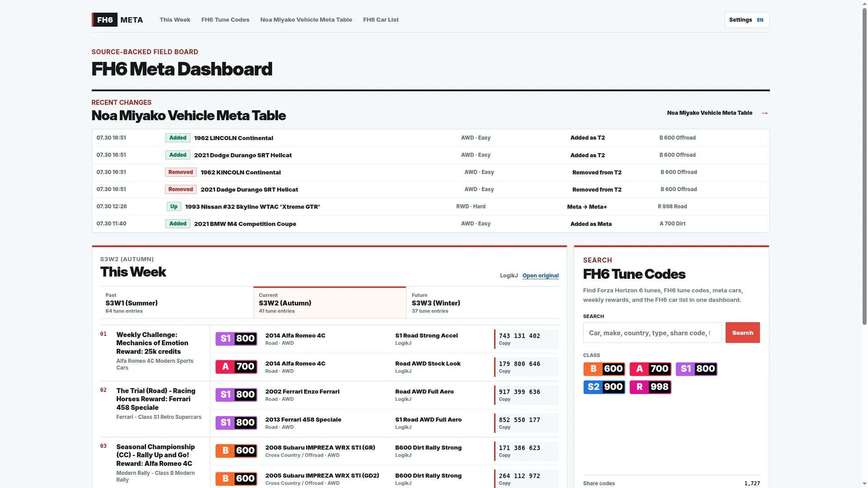The width and height of the screenshot is (868, 488).
Task: Select the B 600 class badge in Search
Action: point(604,369)
